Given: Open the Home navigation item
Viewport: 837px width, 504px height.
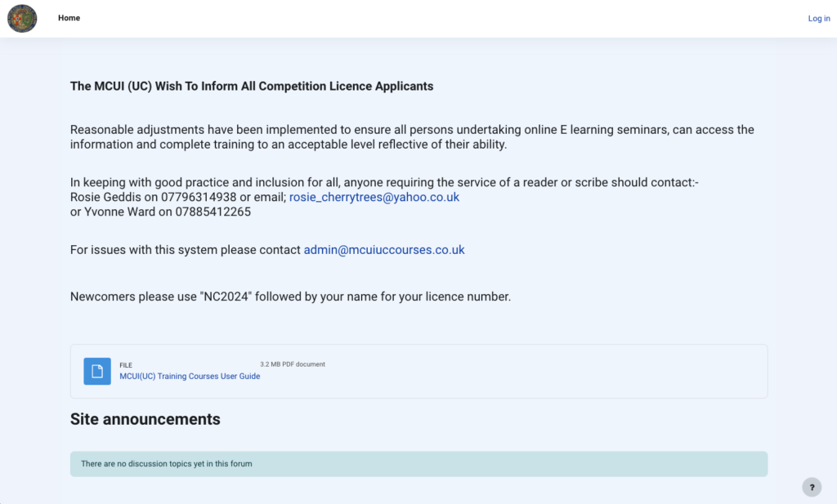Looking at the screenshot, I should point(69,18).
